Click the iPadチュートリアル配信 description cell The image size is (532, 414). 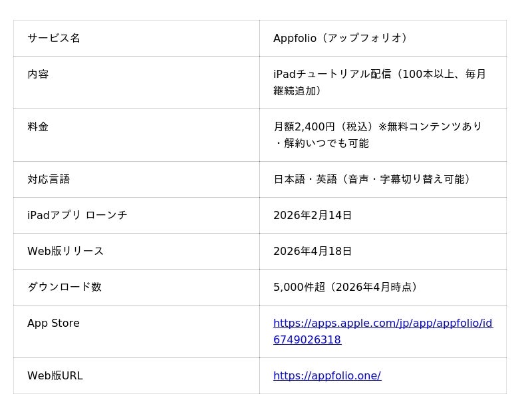pyautogui.click(x=379, y=75)
